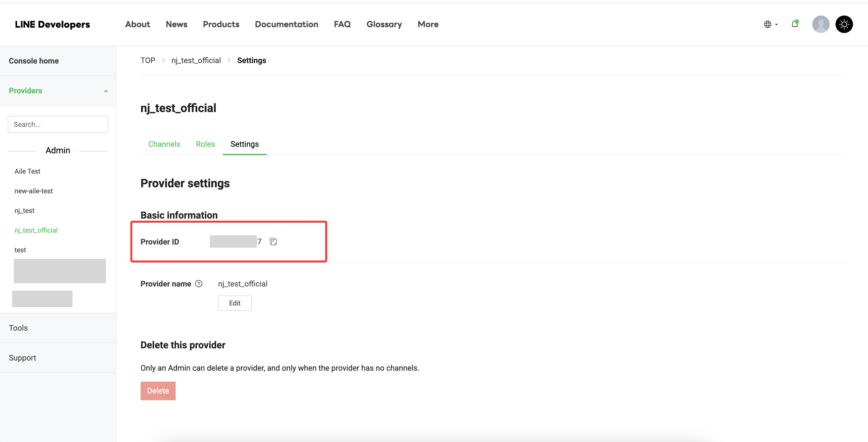Switch to the Channels tab

[164, 144]
